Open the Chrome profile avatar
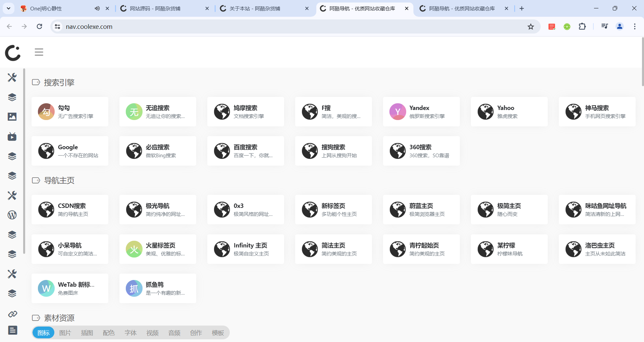This screenshot has width=644, height=342. [620, 26]
